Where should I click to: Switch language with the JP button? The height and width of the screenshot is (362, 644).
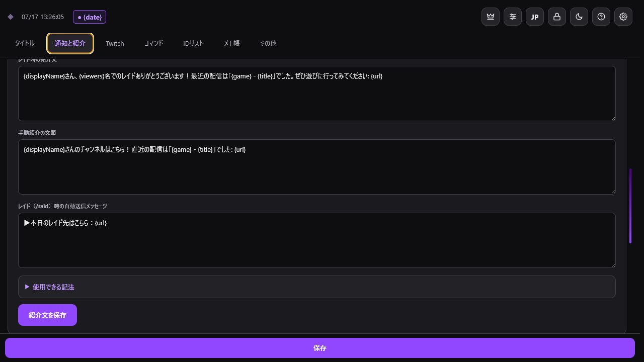tap(535, 17)
